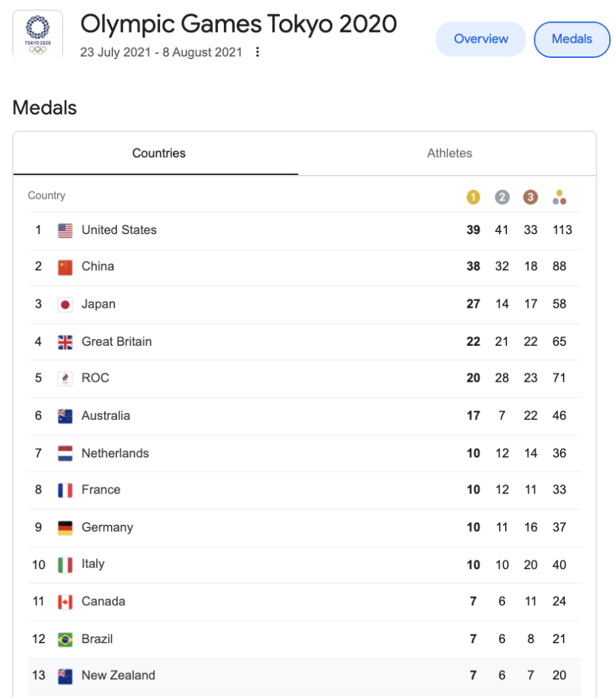This screenshot has height=697, width=616.
Task: Click the Tokyo 2020 Olympic logo thumbnail
Action: 38,35
